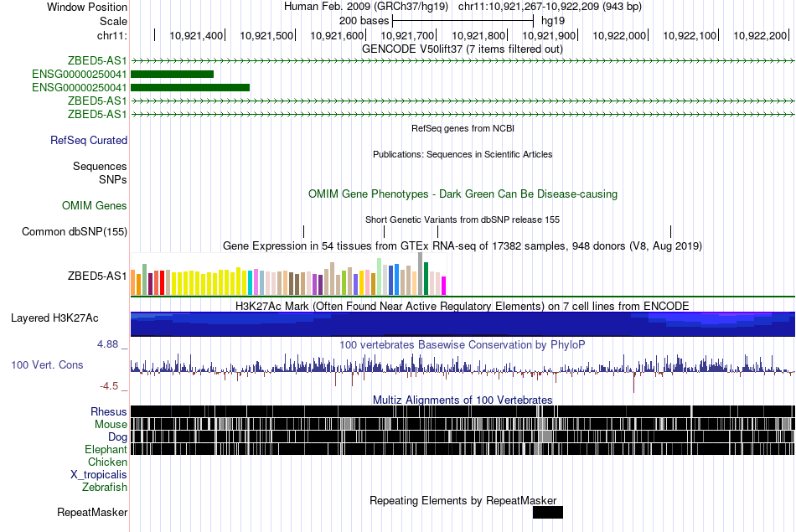Open Repeating Elements by RepeatMasker title
796x532 pixels.
pyautogui.click(x=463, y=500)
